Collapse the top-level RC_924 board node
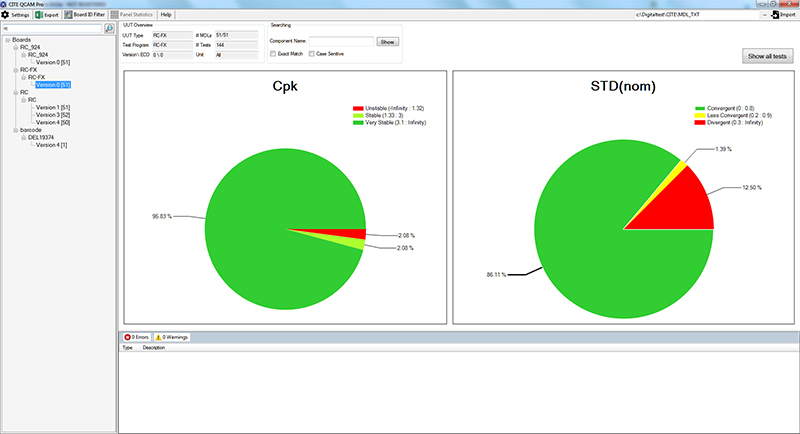This screenshot has width=800, height=434. [14, 47]
